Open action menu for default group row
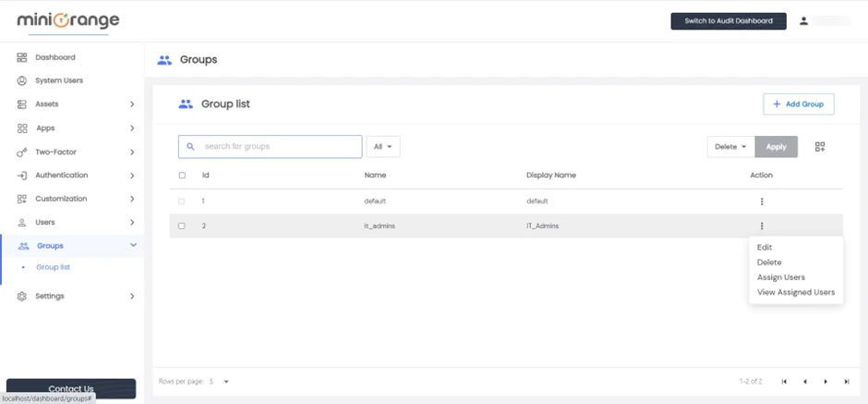This screenshot has width=868, height=404. (762, 202)
